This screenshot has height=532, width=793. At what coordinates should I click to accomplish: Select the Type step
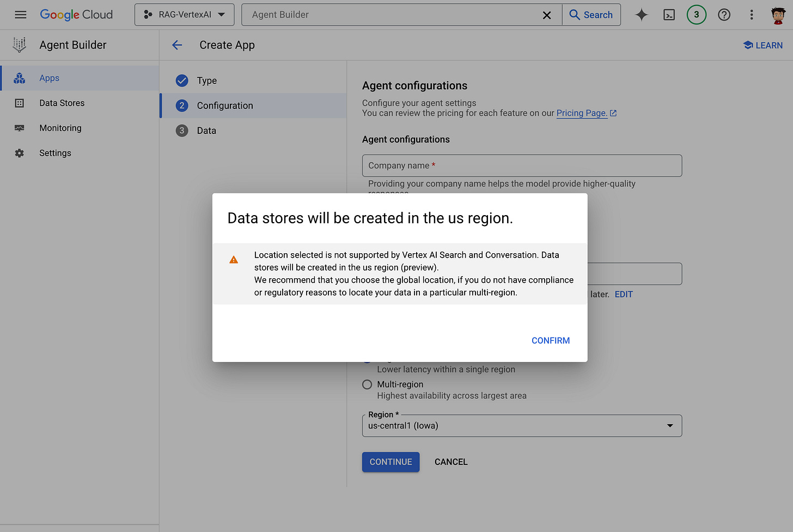coord(254,81)
